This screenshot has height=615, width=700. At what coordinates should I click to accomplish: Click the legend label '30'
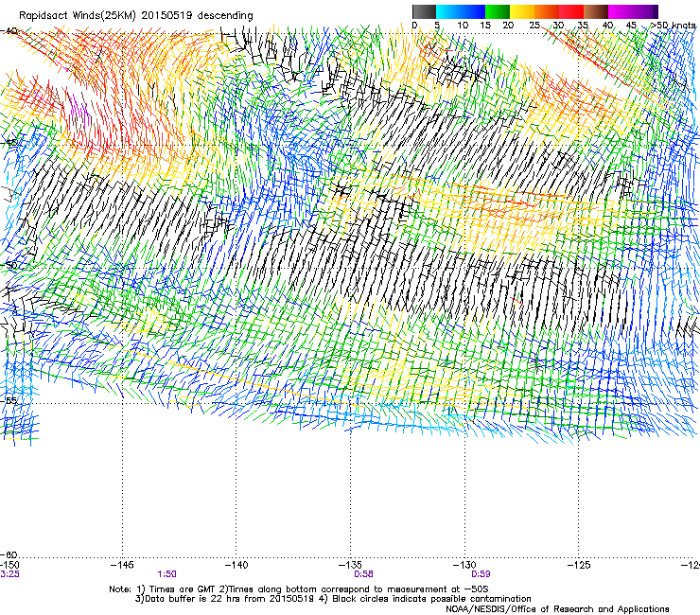pos(558,25)
